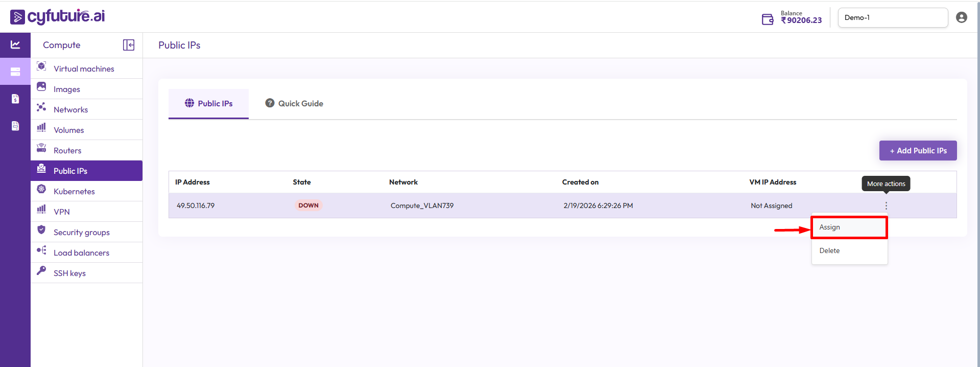Navigate to Security groups
The height and width of the screenshot is (367, 980).
(81, 232)
